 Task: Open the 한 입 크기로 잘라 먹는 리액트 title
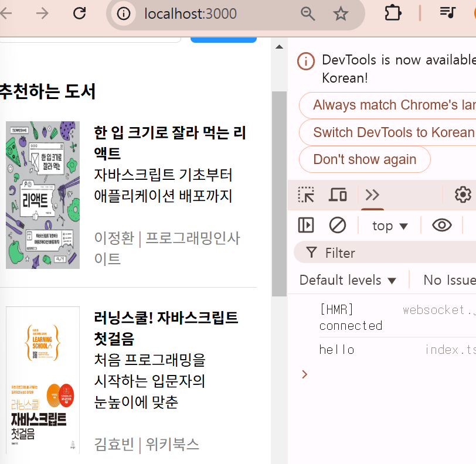(169, 143)
